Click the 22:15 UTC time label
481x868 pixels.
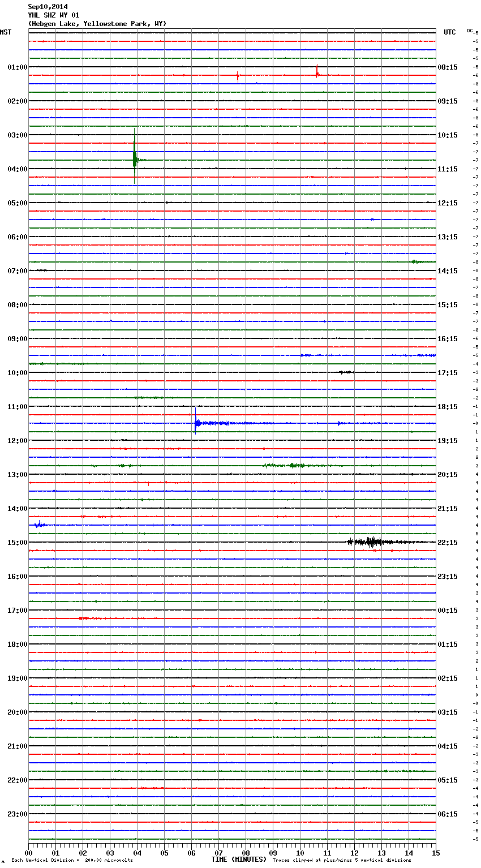(x=448, y=543)
